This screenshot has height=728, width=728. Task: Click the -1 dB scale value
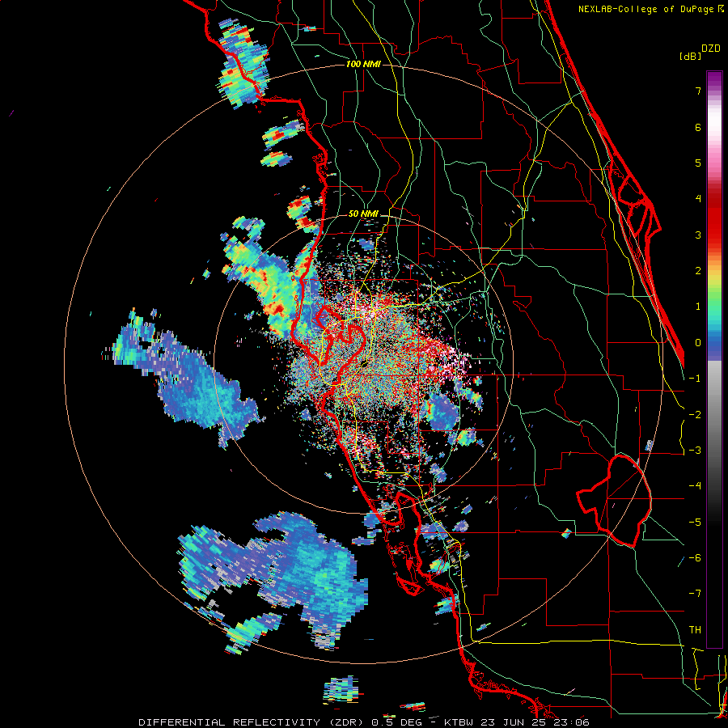pyautogui.click(x=695, y=379)
